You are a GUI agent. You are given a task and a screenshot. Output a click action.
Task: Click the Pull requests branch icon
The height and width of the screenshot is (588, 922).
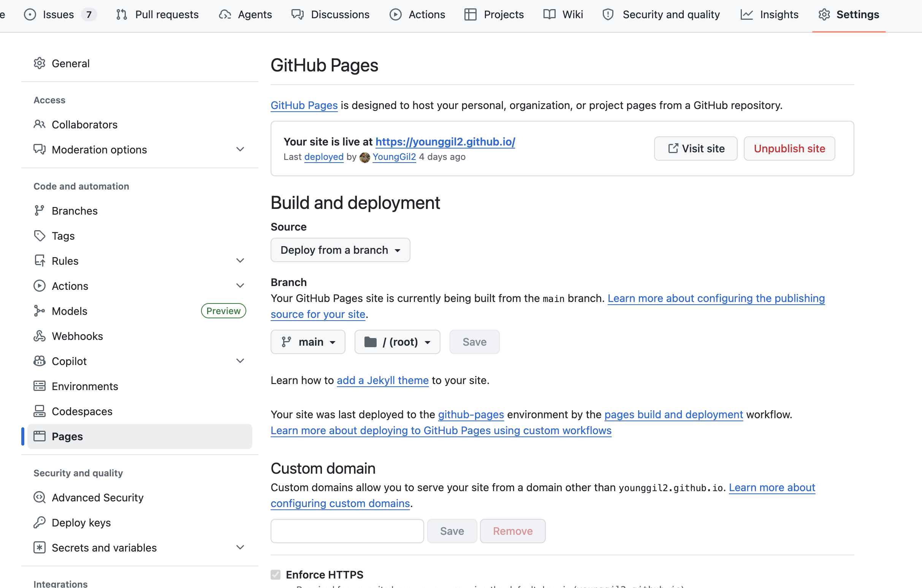[122, 14]
